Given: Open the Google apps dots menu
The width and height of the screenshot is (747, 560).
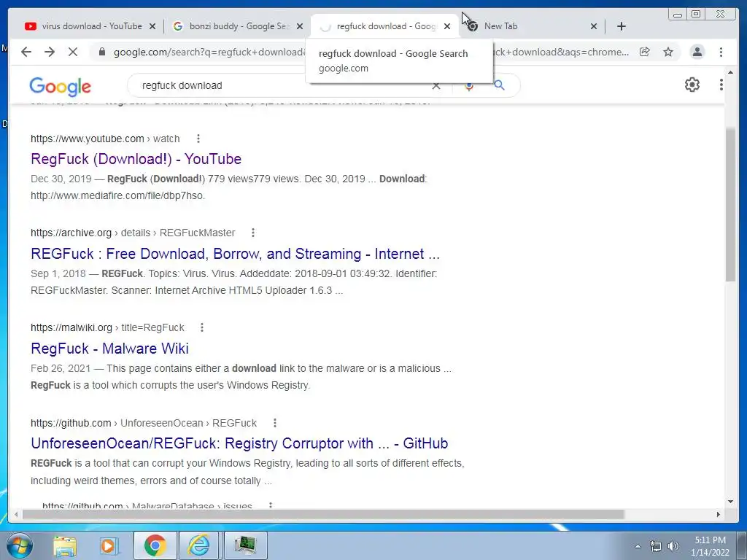Looking at the screenshot, I should point(721,85).
